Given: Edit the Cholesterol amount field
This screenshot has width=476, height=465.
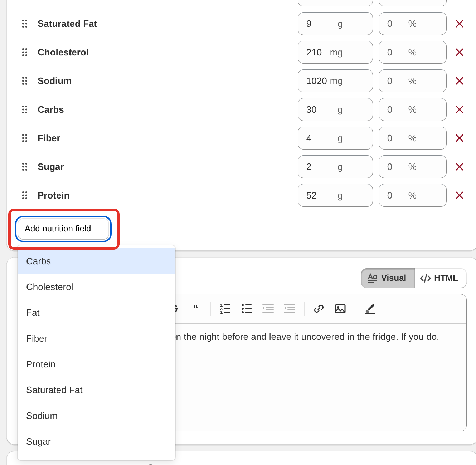Looking at the screenshot, I should (x=335, y=52).
